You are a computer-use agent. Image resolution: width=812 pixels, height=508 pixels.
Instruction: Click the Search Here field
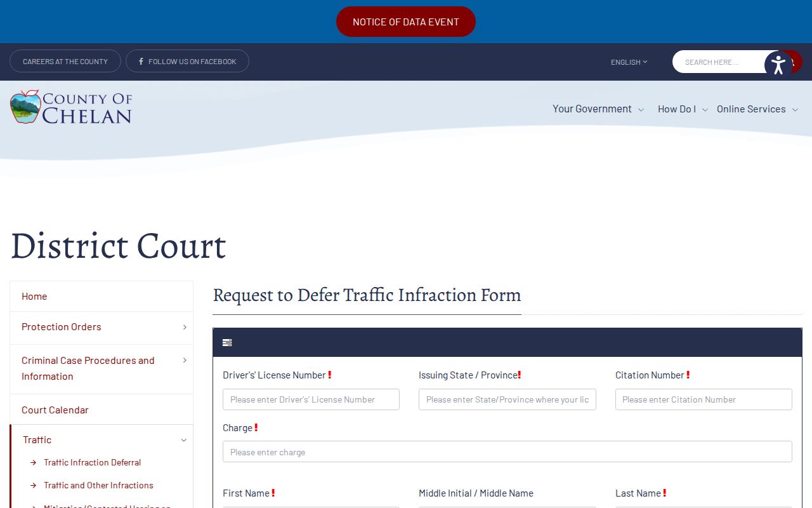720,62
